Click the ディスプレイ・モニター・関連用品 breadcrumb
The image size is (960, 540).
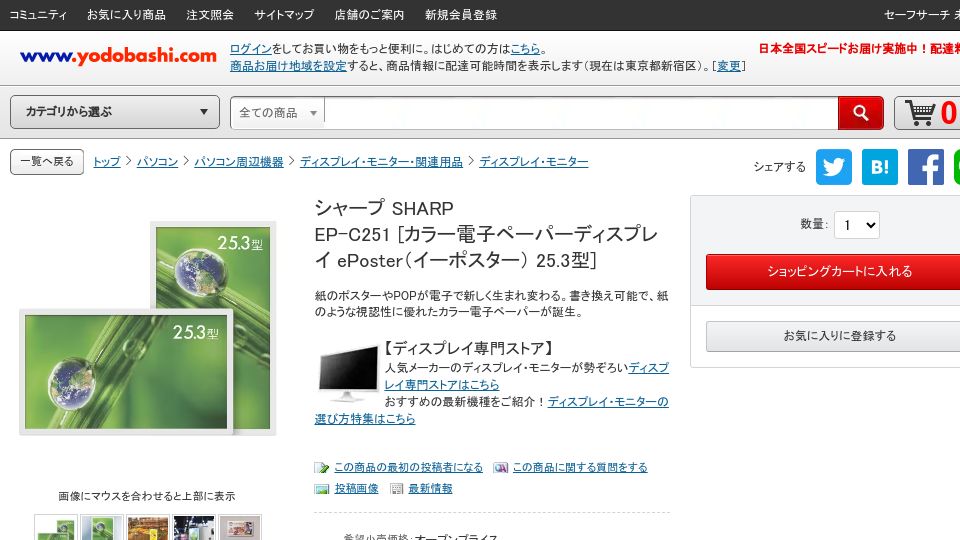pyautogui.click(x=381, y=162)
